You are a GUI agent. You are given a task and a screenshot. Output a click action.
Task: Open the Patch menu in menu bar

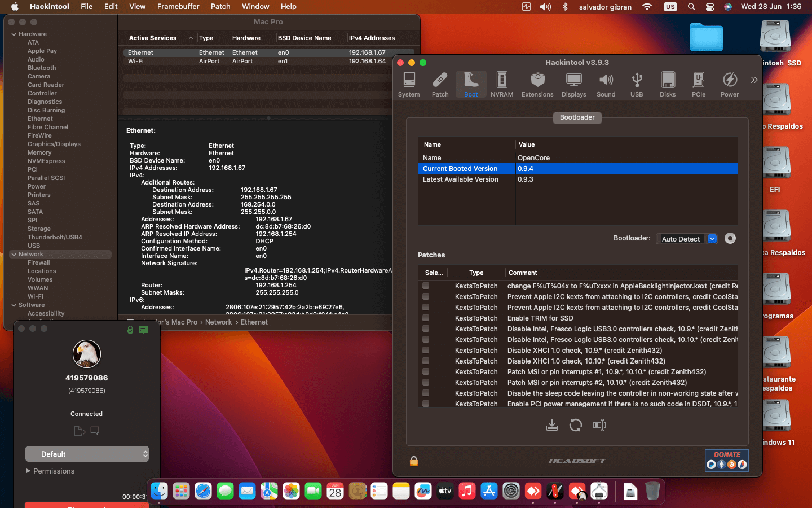coord(220,7)
